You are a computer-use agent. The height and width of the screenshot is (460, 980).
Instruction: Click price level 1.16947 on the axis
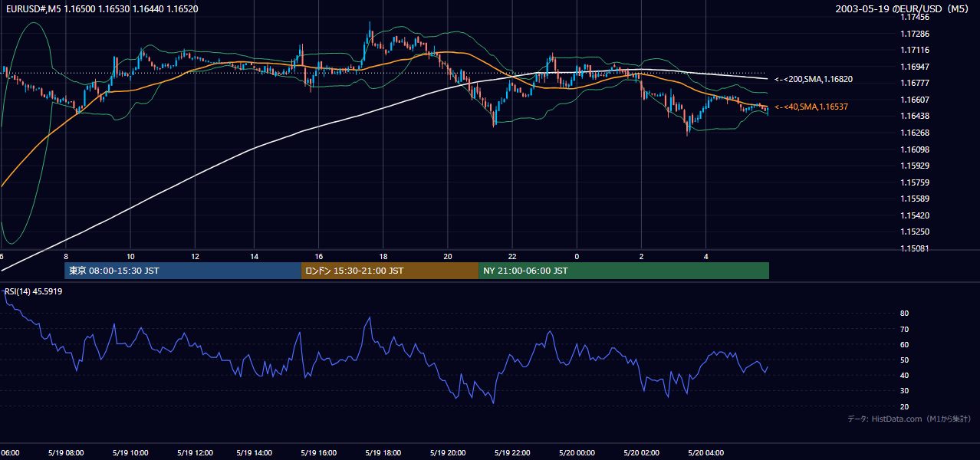coord(914,67)
